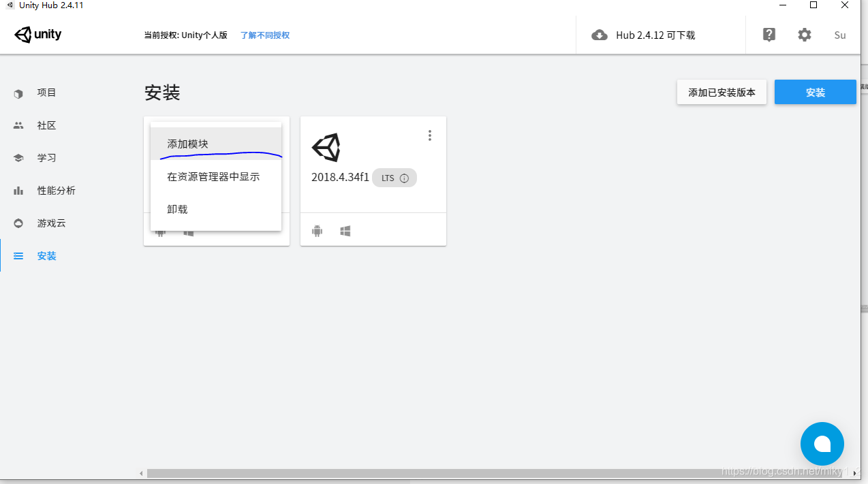The width and height of the screenshot is (868, 484).
Task: Click the 安装 page heading
Action: (162, 93)
